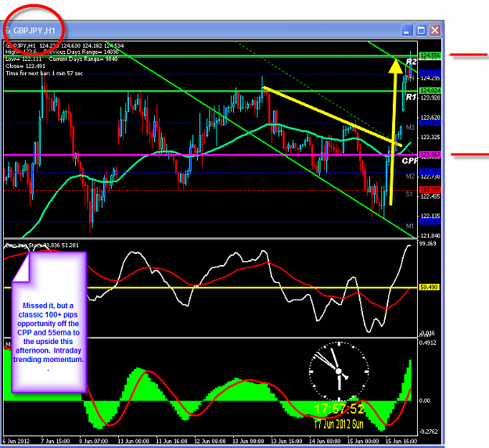Click the analog clock face on MACD panel

pyautogui.click(x=339, y=371)
